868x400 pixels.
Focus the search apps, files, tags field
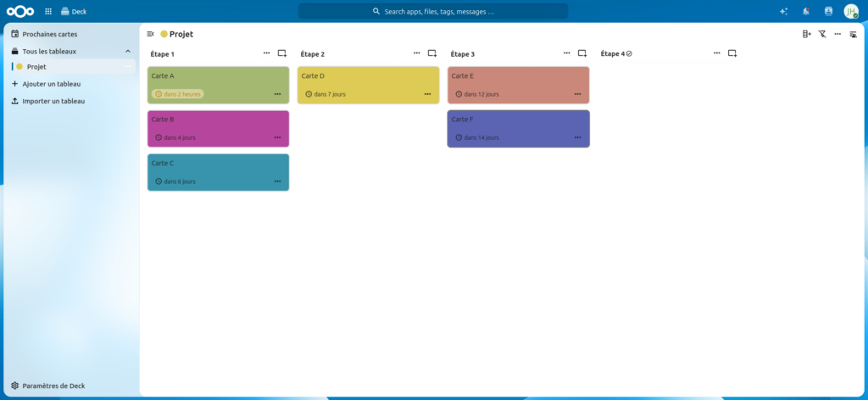pos(433,11)
